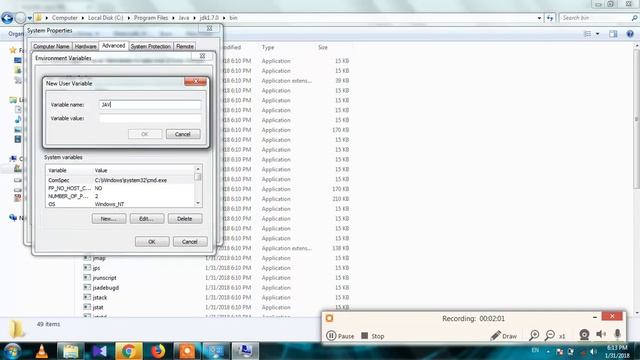Image resolution: width=640 pixels, height=360 pixels.
Task: Activate the Draw pencil tool in recorder
Action: [x=504, y=336]
